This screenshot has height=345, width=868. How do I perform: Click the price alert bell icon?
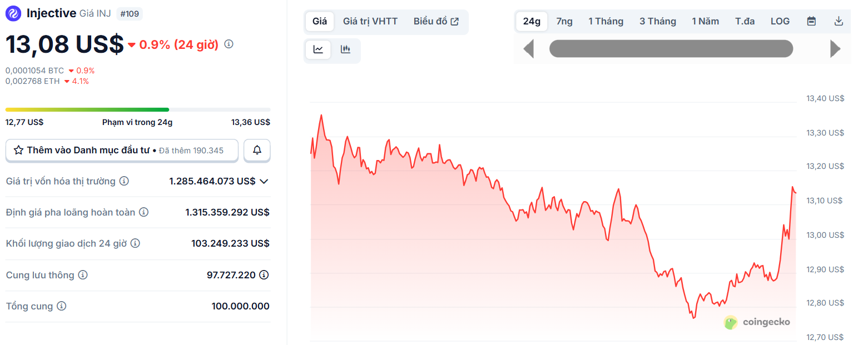[256, 150]
